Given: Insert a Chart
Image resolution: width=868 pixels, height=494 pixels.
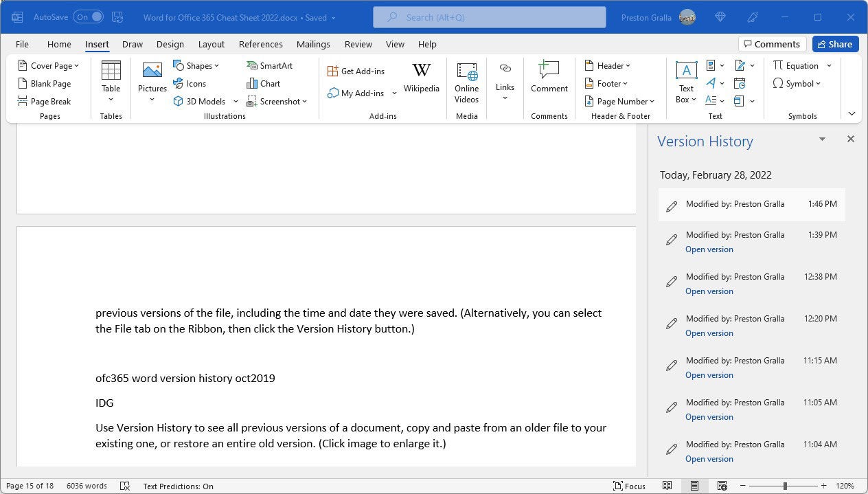Looking at the screenshot, I should tap(263, 84).
